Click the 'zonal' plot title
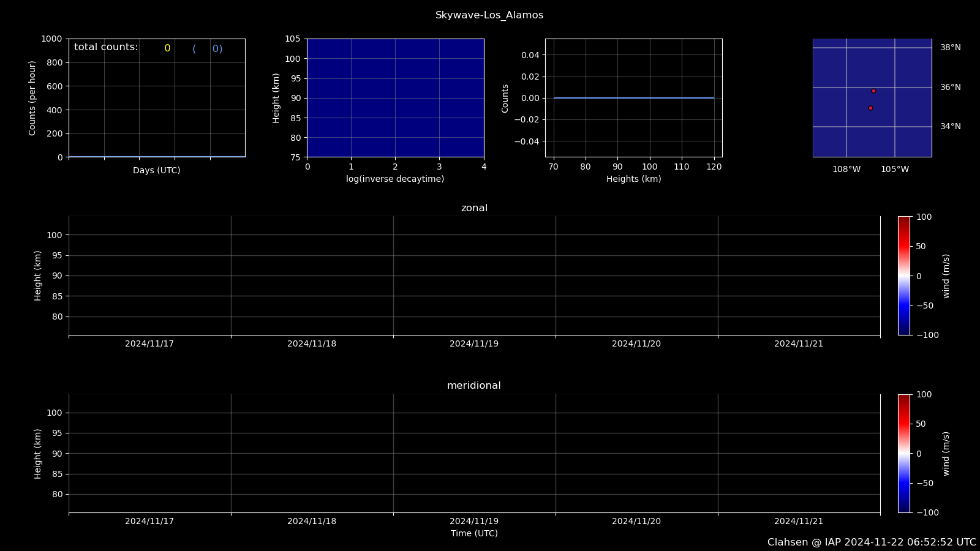This screenshot has height=551, width=980. pyautogui.click(x=474, y=208)
